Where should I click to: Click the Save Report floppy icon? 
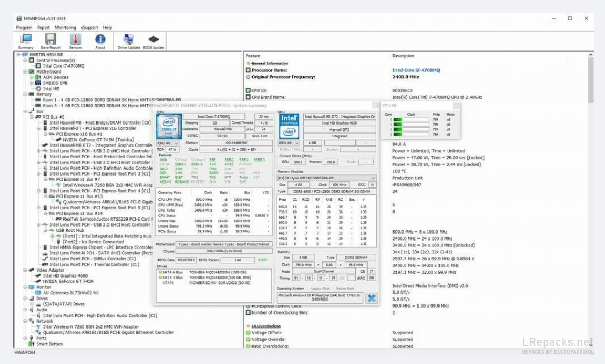(x=51, y=41)
